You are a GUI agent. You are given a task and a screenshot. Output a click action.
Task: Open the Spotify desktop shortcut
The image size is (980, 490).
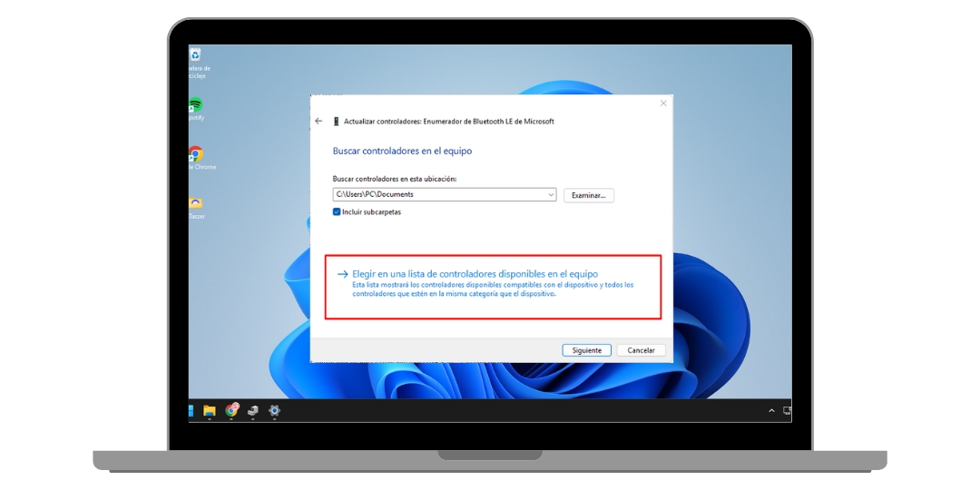coord(195,104)
